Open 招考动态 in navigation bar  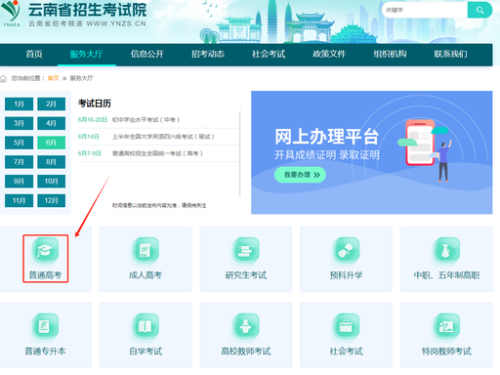tap(208, 54)
